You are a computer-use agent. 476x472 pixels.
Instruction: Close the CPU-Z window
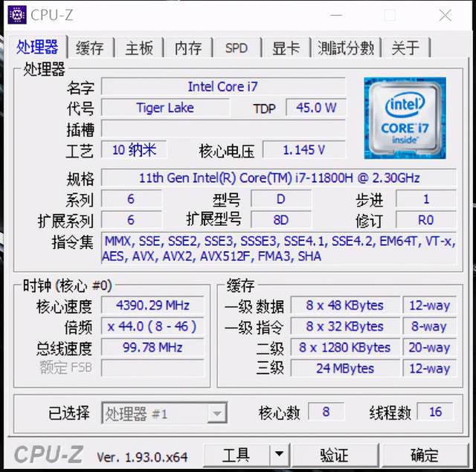pos(446,15)
